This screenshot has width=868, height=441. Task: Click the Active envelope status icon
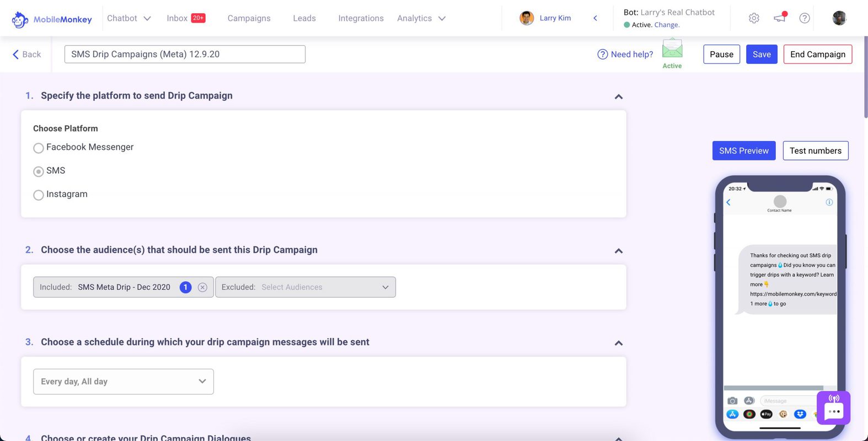672,50
